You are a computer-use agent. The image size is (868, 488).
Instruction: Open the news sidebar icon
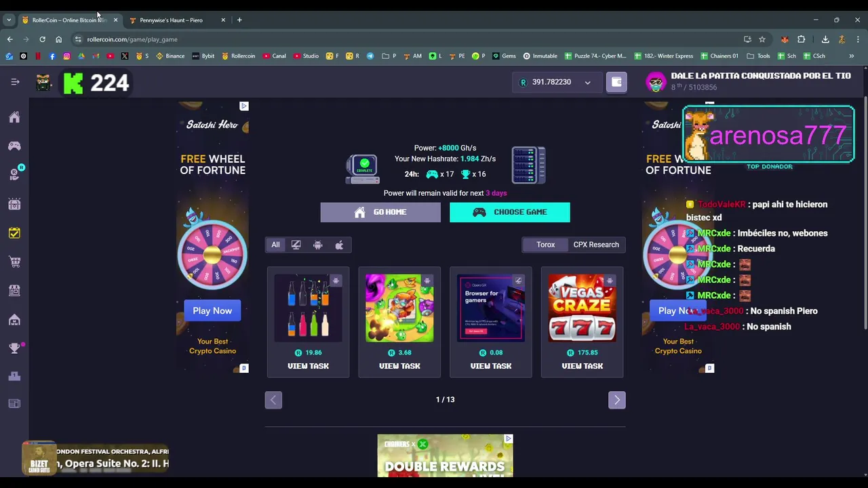[x=14, y=403]
